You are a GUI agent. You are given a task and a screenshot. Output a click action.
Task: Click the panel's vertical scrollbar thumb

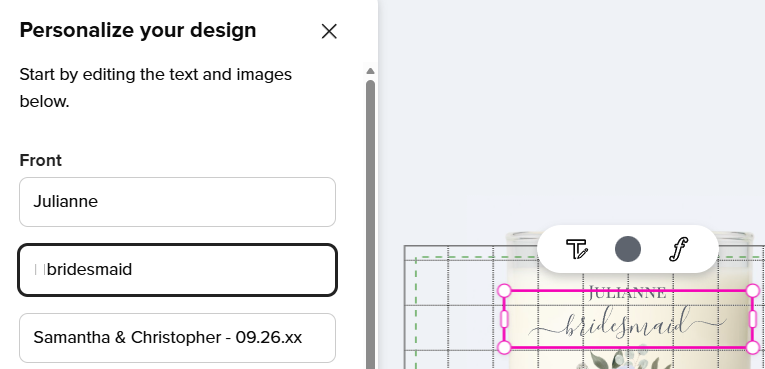pyautogui.click(x=370, y=225)
